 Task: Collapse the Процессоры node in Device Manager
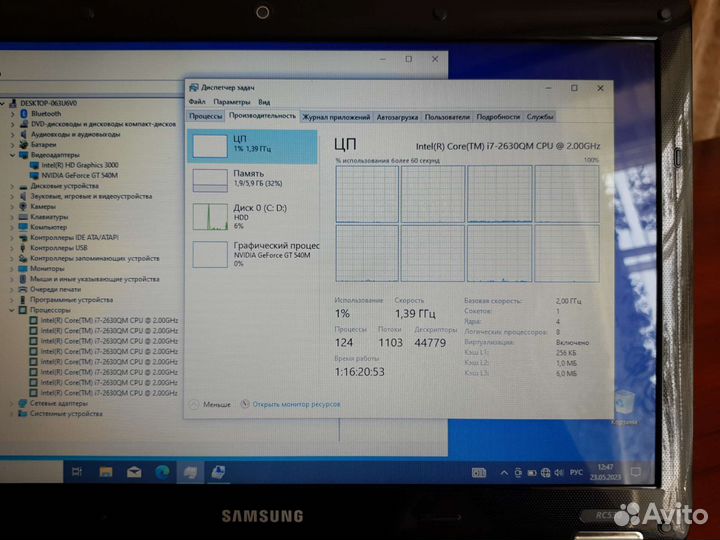12,310
